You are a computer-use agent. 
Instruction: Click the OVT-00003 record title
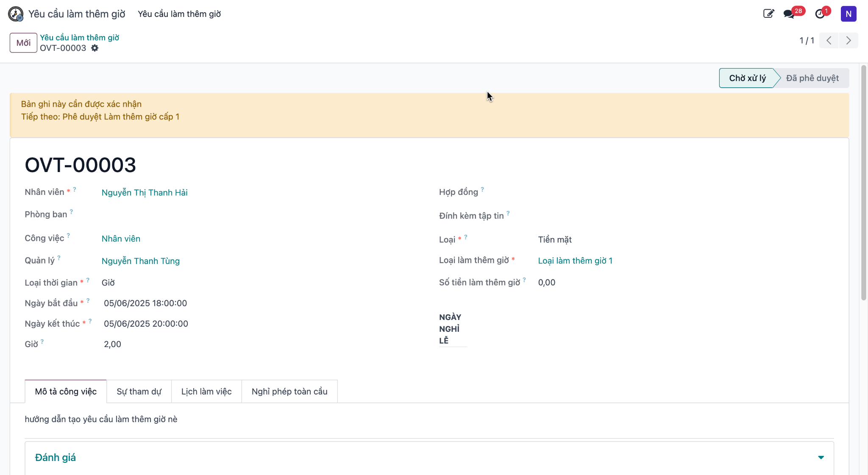tap(80, 165)
